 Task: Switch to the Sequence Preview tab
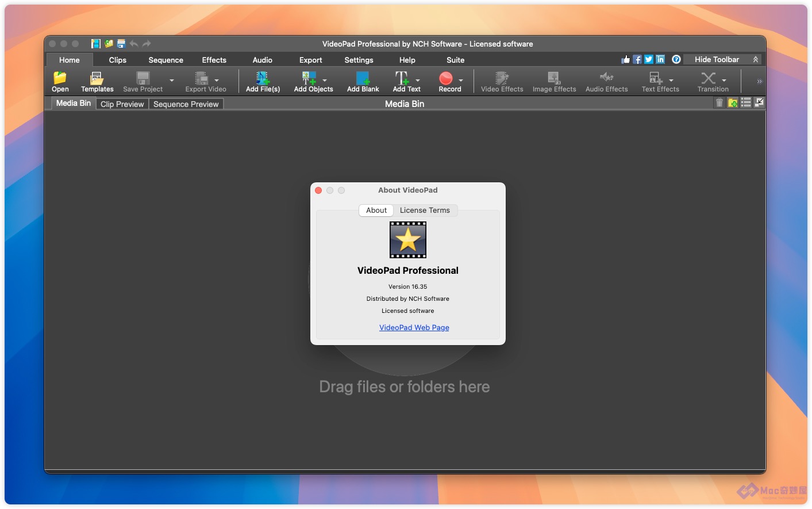[186, 104]
